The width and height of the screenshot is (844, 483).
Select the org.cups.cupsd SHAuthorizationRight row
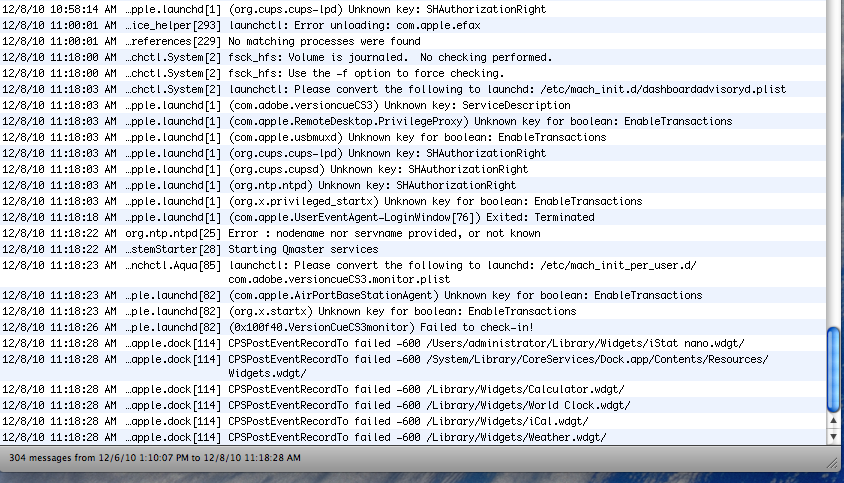(413, 169)
